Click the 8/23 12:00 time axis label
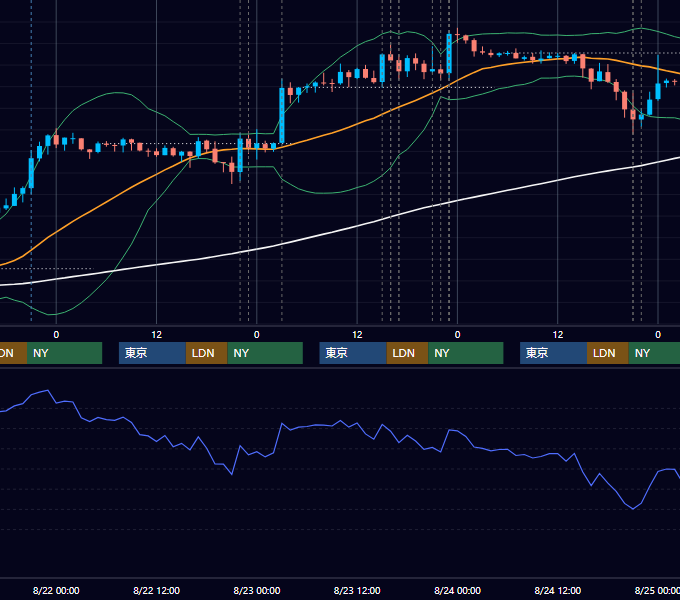 coord(357,590)
